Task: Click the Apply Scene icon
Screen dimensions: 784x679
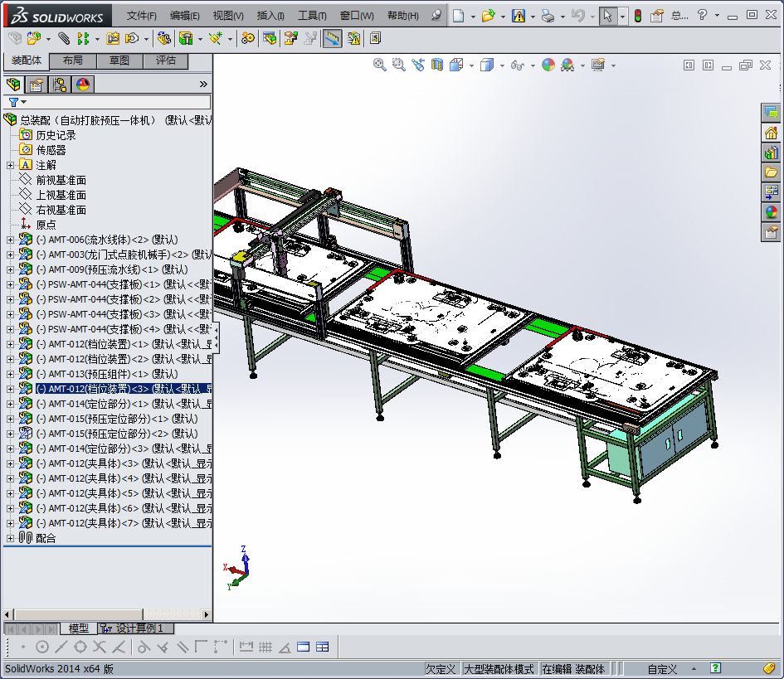Action: [567, 65]
